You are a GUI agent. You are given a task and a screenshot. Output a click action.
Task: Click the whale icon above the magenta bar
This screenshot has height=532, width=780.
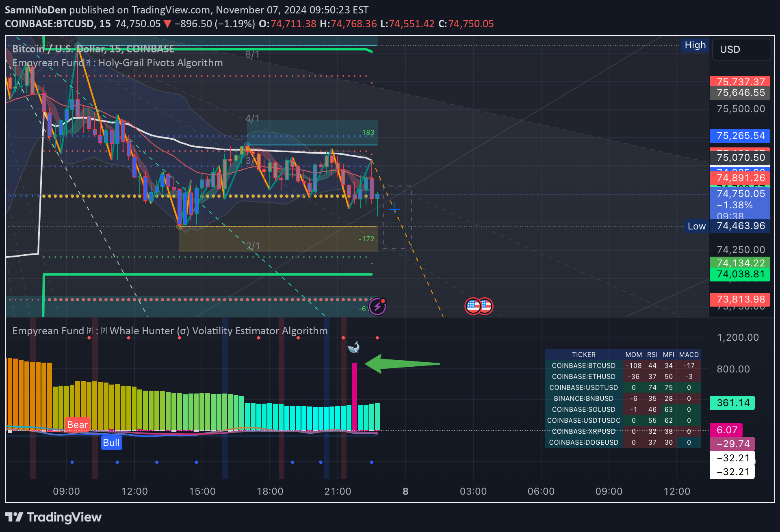point(354,347)
